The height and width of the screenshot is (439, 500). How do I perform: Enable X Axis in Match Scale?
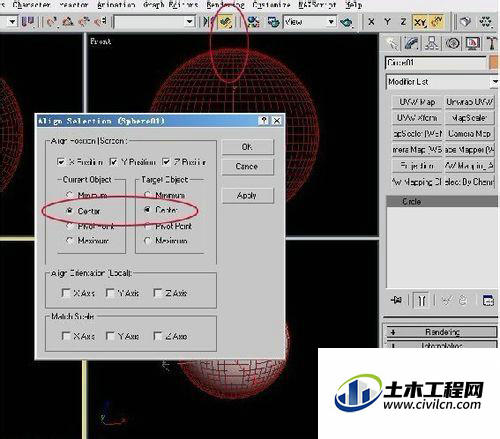pyautogui.click(x=66, y=336)
